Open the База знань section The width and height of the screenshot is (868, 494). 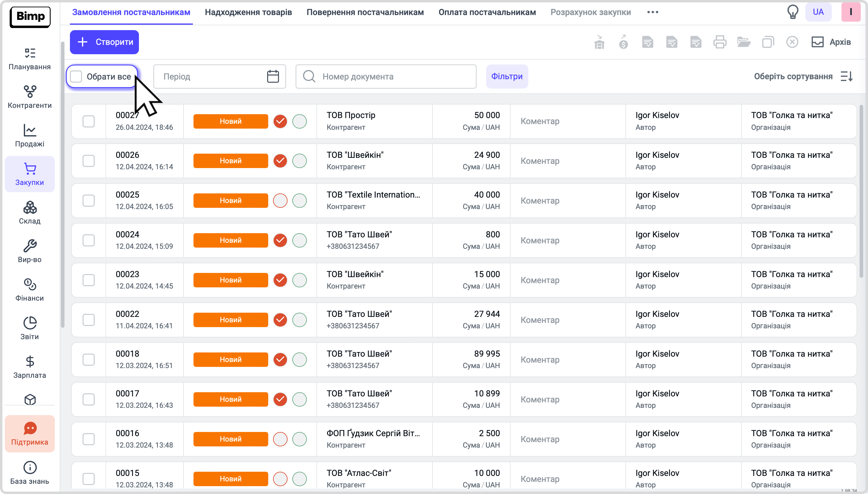(x=30, y=473)
